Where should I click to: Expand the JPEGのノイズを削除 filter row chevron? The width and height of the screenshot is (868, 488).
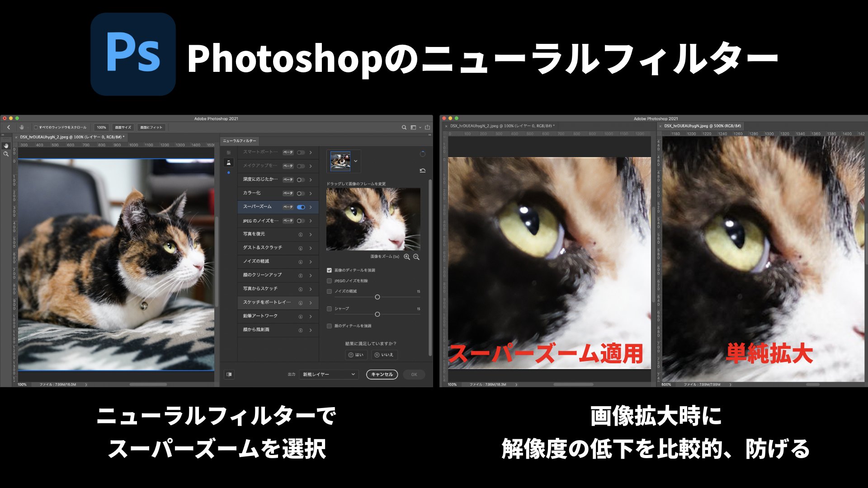[x=311, y=221]
